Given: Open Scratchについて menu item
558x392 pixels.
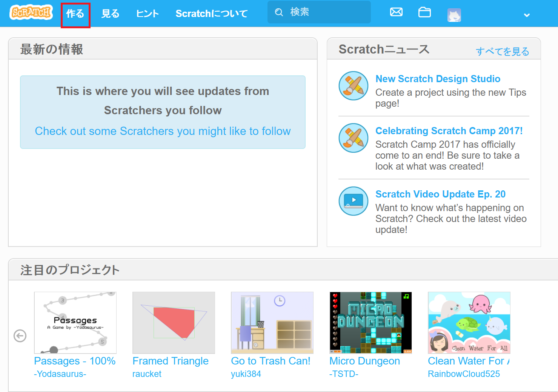Looking at the screenshot, I should (211, 14).
